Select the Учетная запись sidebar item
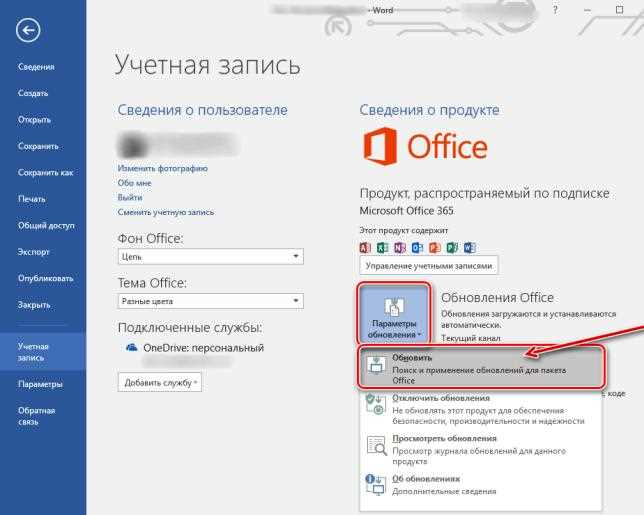Screen dimensions: 644x515 (43, 352)
